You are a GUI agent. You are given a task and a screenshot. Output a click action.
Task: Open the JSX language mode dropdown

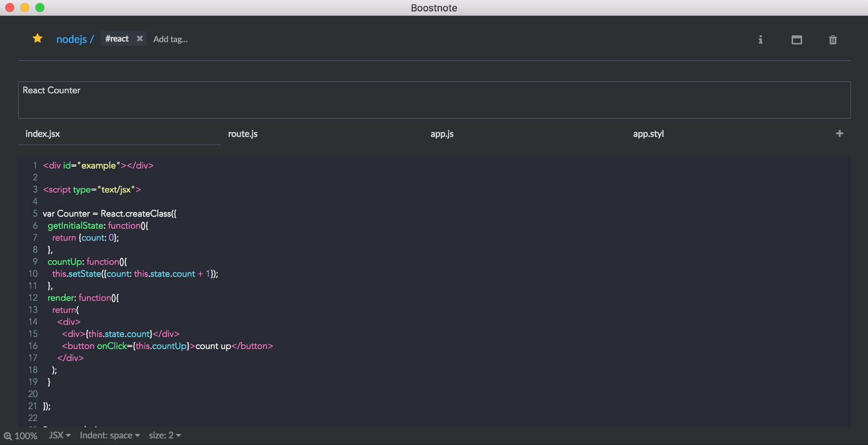point(60,435)
